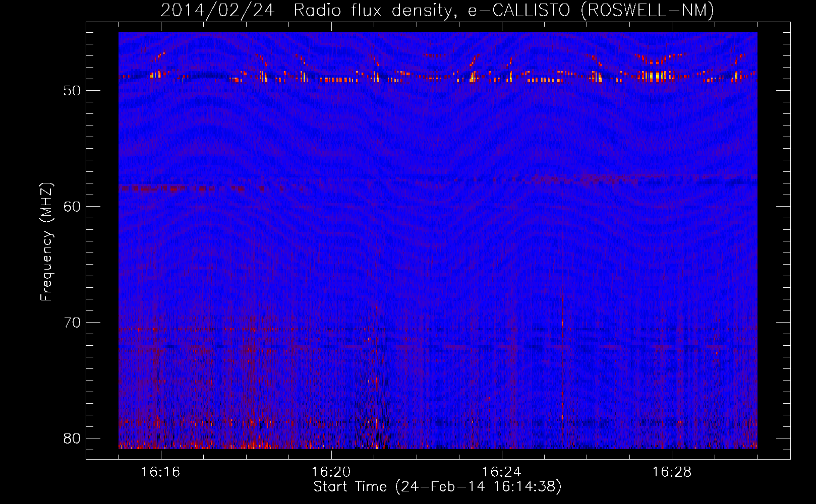Click the plot title 'Radio flux density, e-CALLISTO (ROSWELL-NM)'

[504, 10]
